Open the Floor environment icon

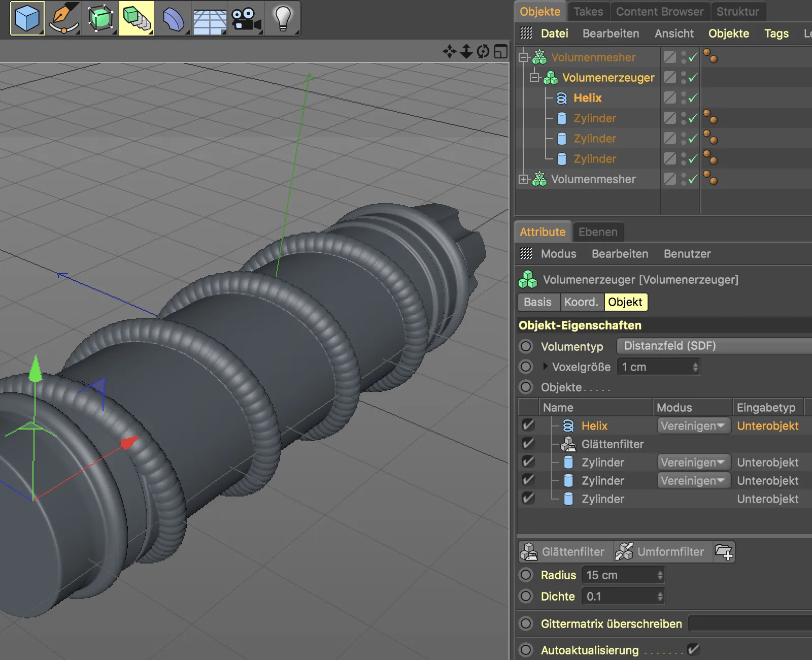tap(210, 20)
